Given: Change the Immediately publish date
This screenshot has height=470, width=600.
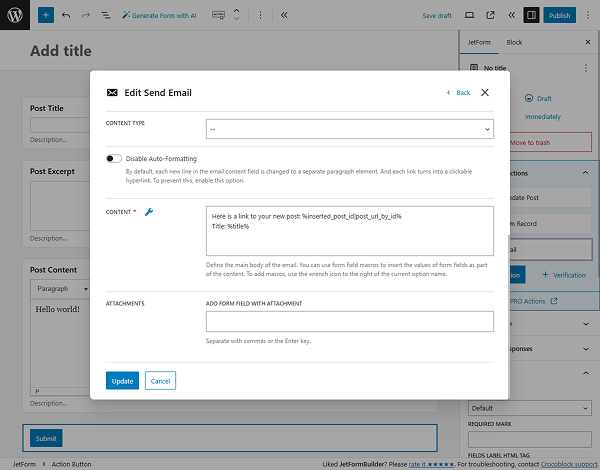Looking at the screenshot, I should tap(543, 116).
